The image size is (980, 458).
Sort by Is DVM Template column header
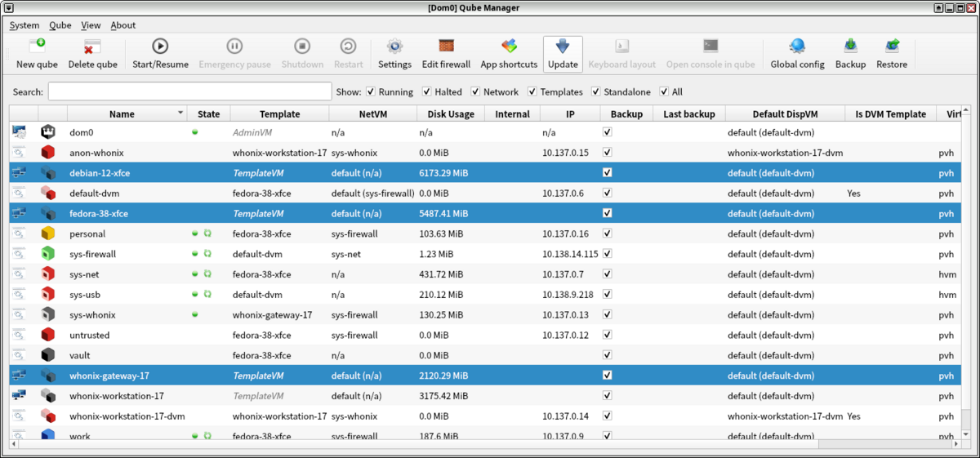click(x=891, y=114)
